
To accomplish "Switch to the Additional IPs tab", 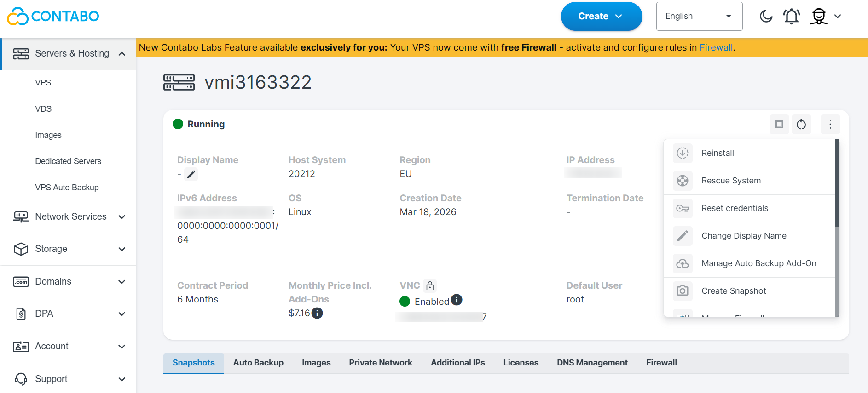I will 458,363.
